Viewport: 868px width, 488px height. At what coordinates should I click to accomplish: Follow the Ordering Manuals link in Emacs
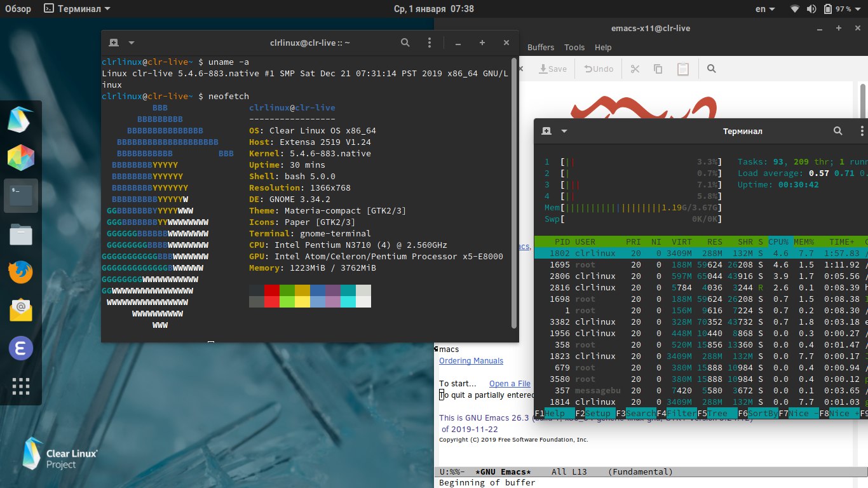pos(471,361)
